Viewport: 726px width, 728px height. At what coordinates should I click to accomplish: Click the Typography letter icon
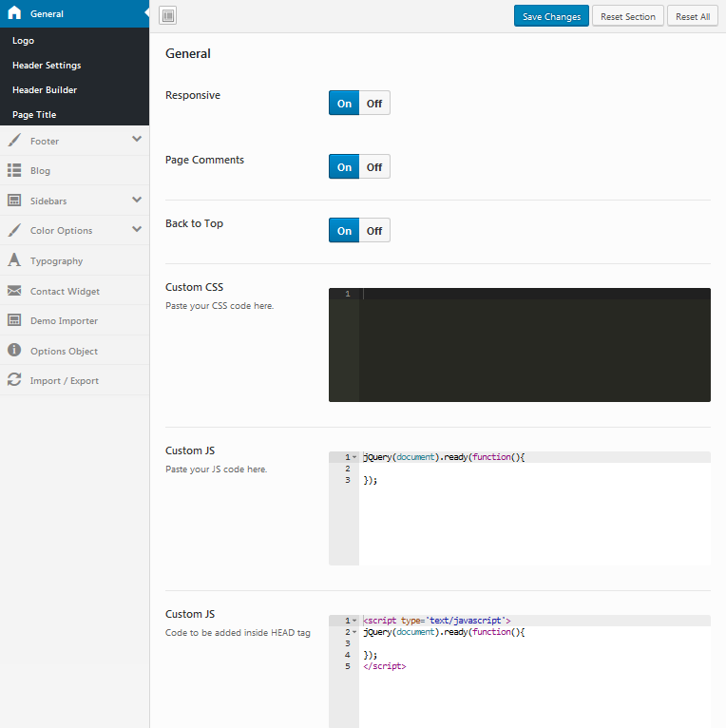[x=14, y=260]
